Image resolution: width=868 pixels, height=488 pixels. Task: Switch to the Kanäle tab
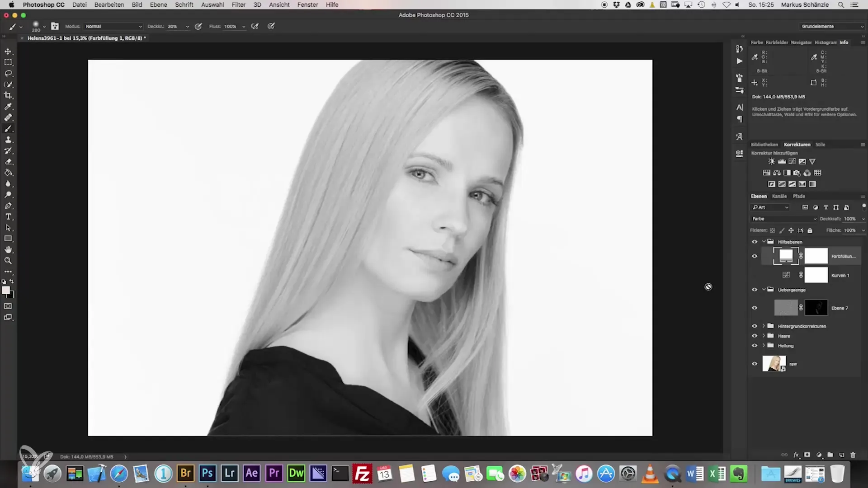coord(779,196)
